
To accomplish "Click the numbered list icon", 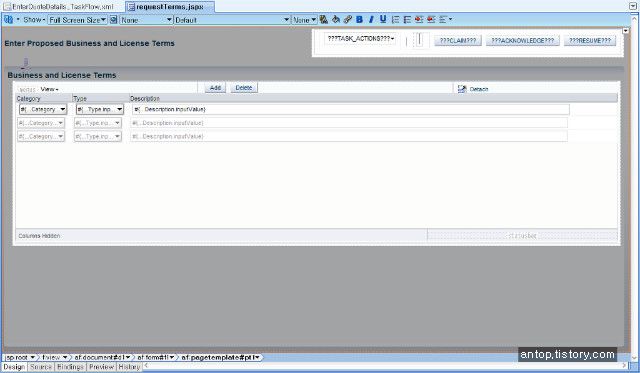I will pyautogui.click(x=395, y=19).
